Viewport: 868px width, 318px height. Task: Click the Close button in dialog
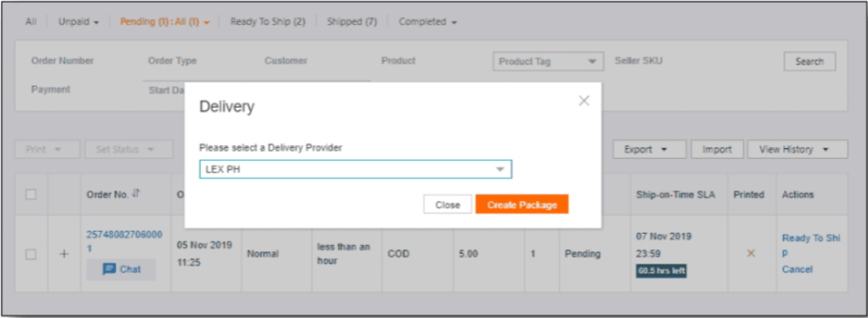[x=448, y=205]
